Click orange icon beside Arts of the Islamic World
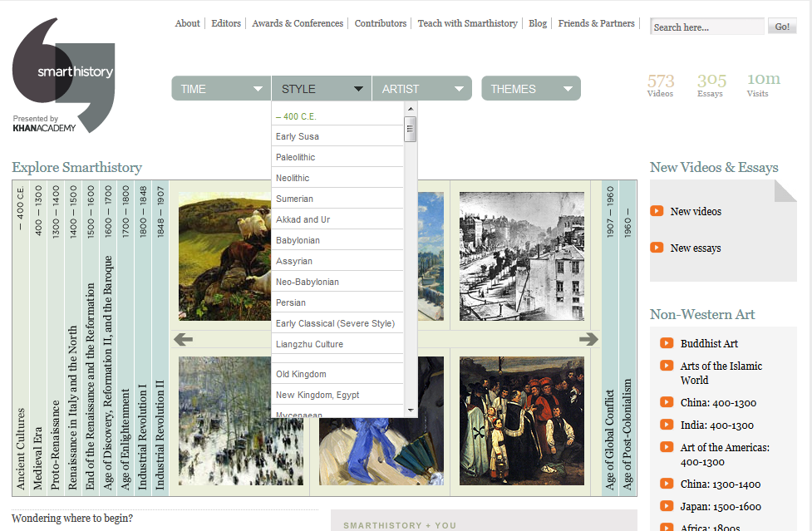 (667, 366)
